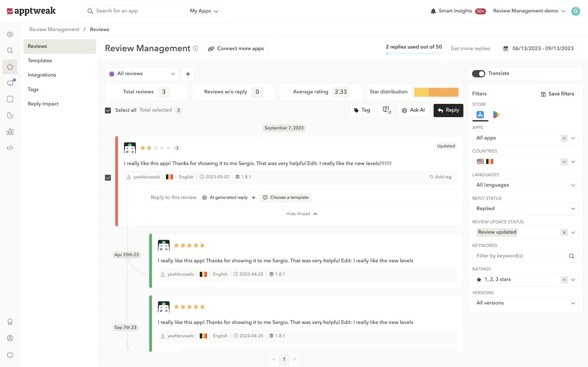Click the bar chart icon in sidebar
Screen dimensions: 588x367
pyautogui.click(x=10, y=132)
